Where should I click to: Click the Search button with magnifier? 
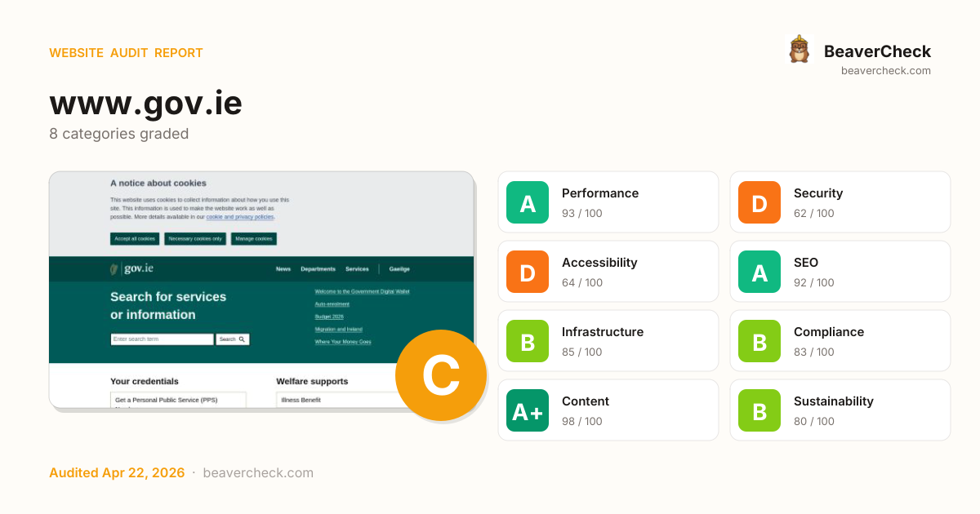click(232, 339)
